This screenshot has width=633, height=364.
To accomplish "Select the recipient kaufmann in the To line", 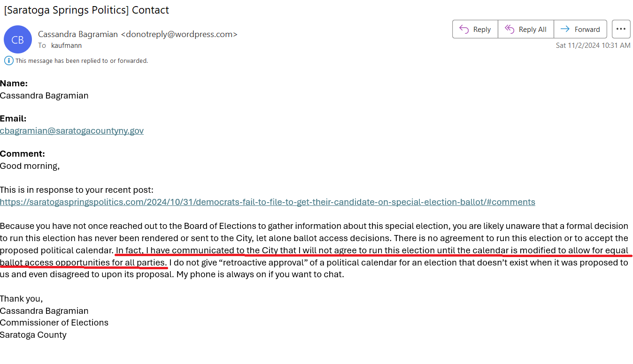I will 66,45.
